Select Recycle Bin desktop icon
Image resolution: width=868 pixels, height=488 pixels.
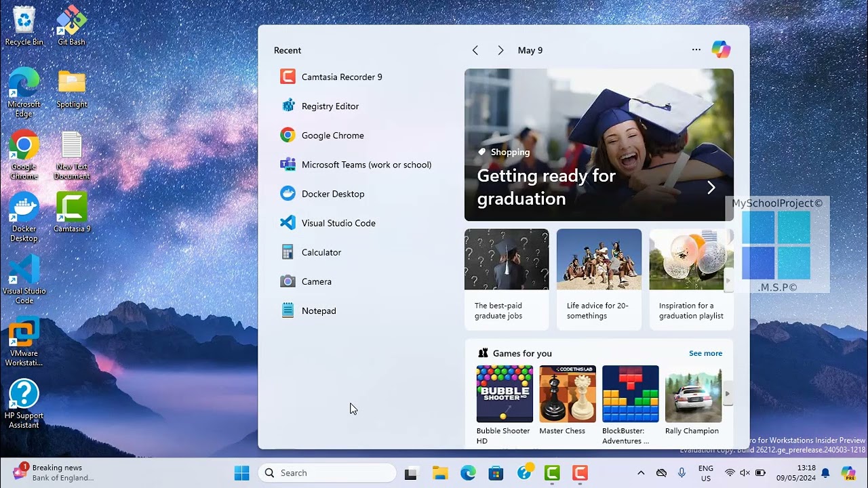[24, 26]
